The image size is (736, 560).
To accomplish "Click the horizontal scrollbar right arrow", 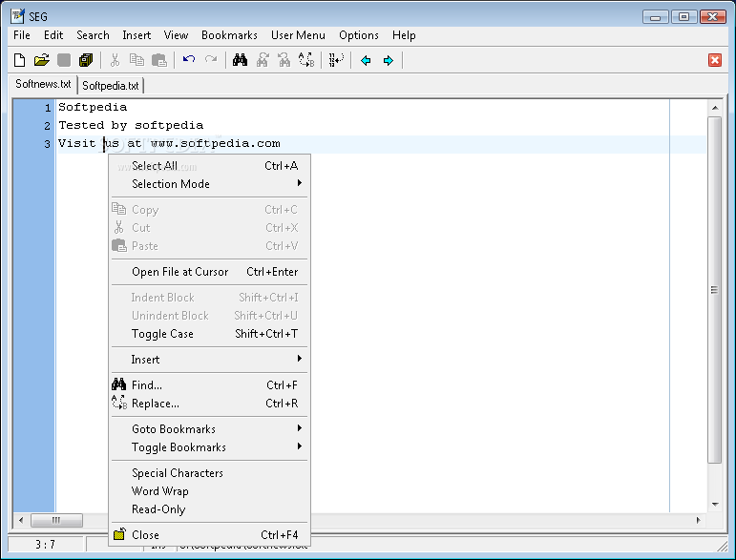I will point(699,520).
